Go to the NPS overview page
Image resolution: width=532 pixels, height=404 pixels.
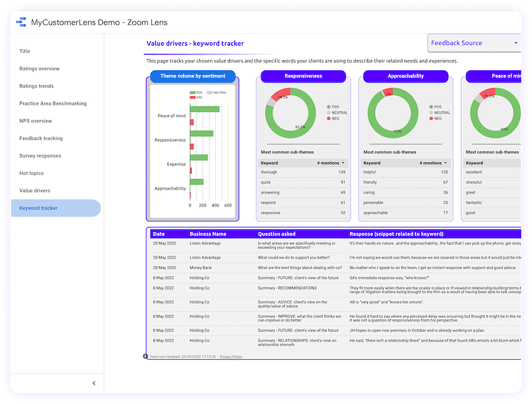35,121
